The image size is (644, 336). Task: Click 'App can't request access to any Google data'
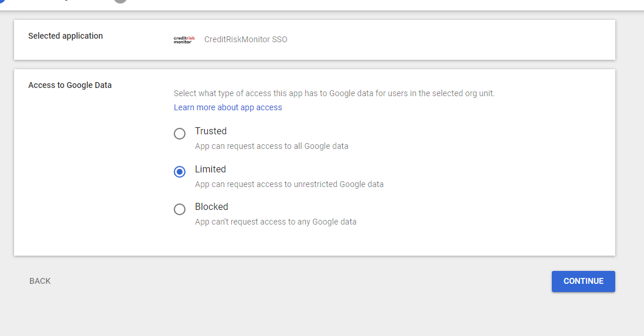coord(275,222)
